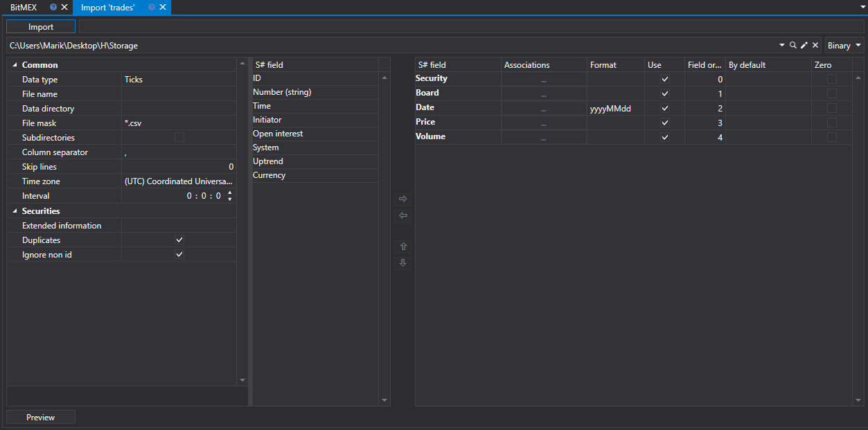This screenshot has height=430, width=868.
Task: Uncheck Use for the Volume field
Action: pyautogui.click(x=665, y=137)
